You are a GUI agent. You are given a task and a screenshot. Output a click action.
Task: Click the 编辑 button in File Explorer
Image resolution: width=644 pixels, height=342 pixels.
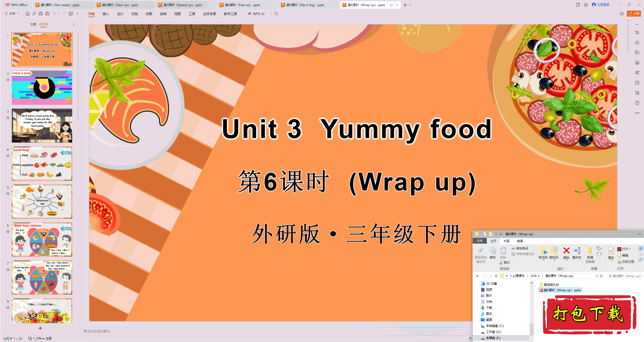[x=623, y=255]
